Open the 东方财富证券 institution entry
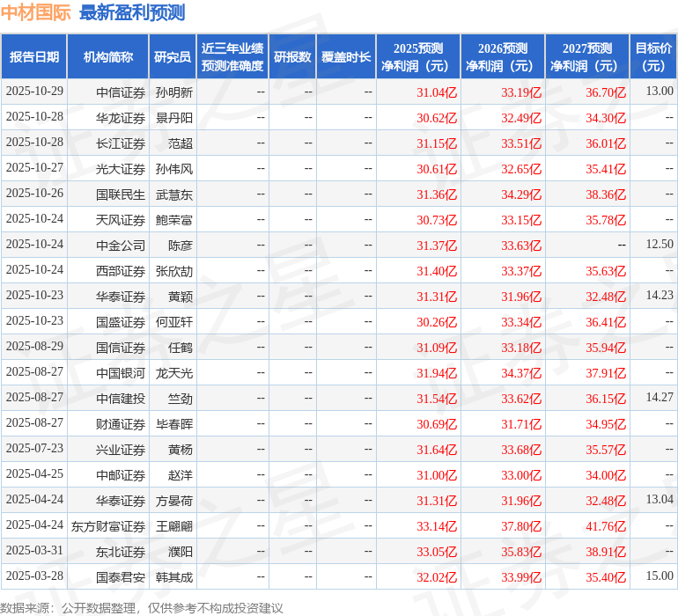Viewport: 678px width, 616px height. 108,526
